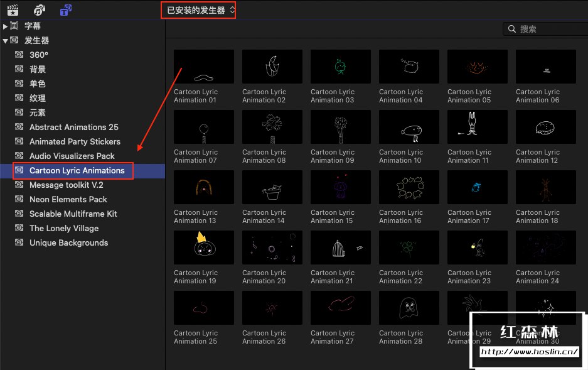Screen dimensions: 588x370
Task: Click the Cartoon Lyric Animation 20 label
Action: point(264,277)
